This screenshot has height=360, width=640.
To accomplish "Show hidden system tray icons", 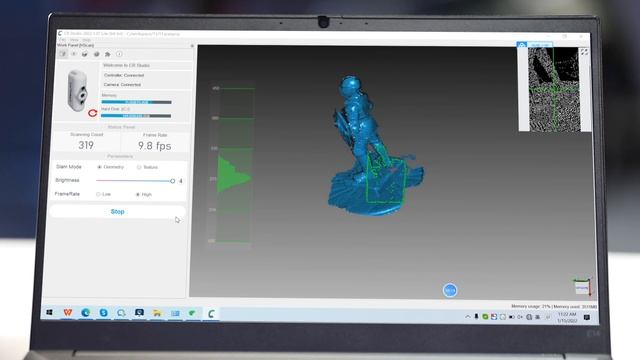I will 468,317.
